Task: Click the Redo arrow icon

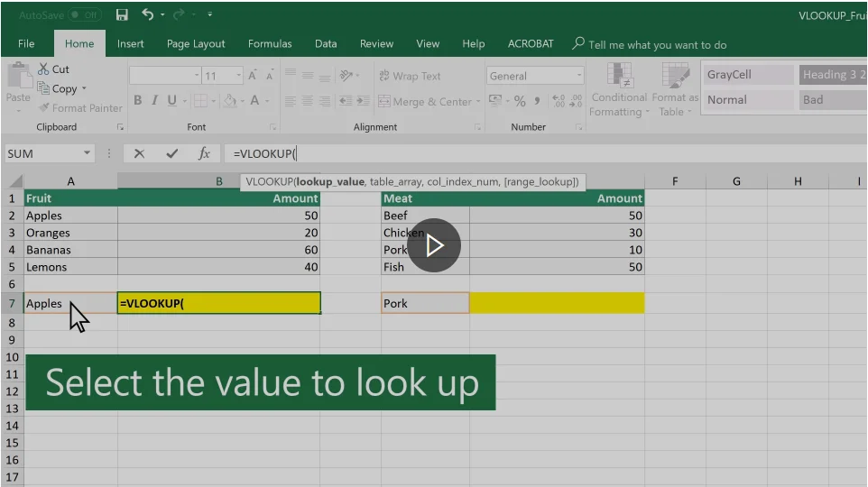Action: click(x=179, y=14)
